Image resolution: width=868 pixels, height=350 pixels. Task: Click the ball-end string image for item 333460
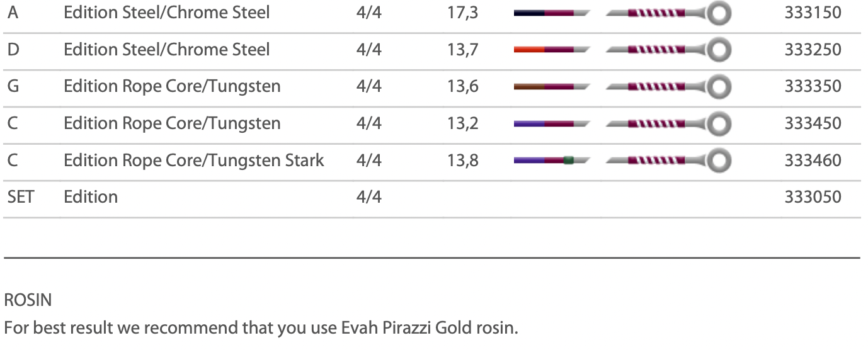point(668,161)
